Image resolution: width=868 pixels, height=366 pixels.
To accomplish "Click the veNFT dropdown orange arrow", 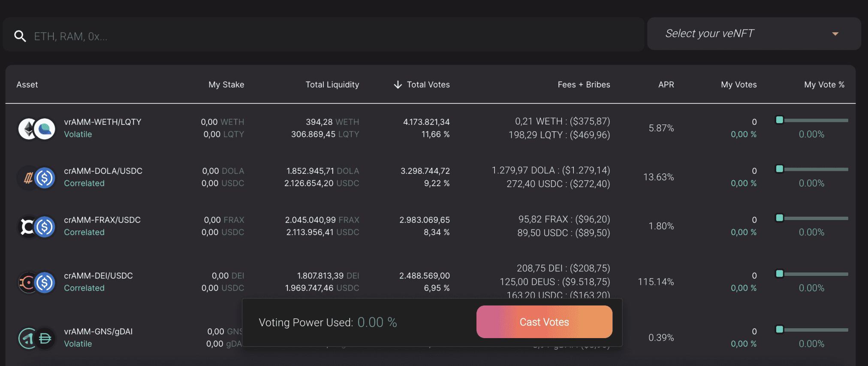I will point(835,34).
